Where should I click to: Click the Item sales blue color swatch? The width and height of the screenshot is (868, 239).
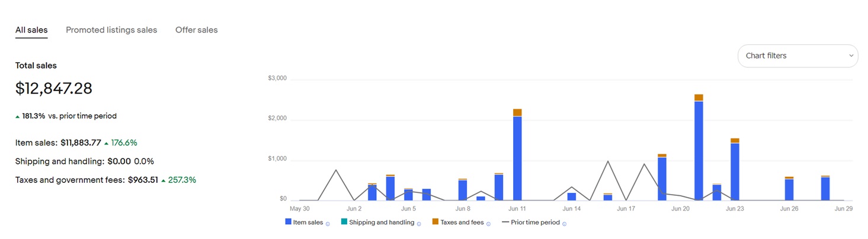point(288,222)
